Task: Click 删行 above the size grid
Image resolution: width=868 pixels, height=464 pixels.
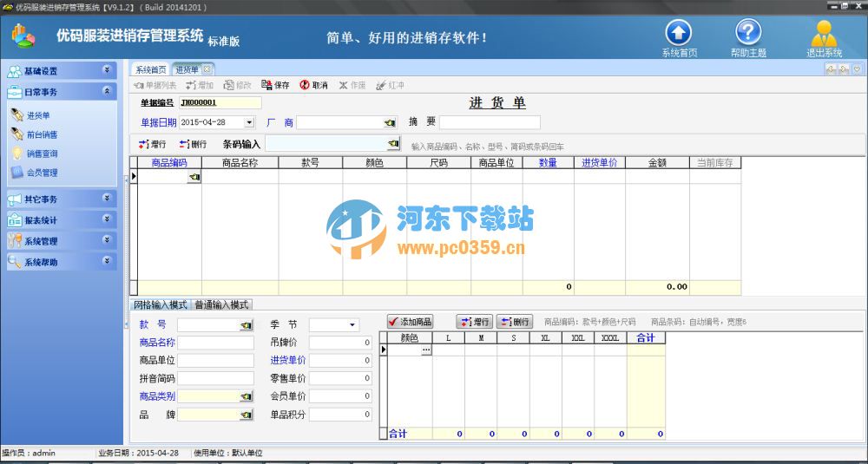Action: 514,321
